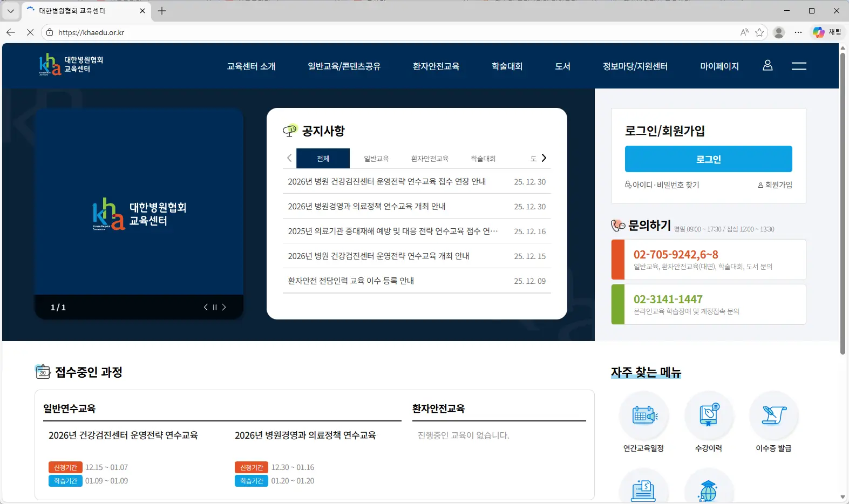
Task: Click the 접수중인 과정 heading
Action: pyautogui.click(x=89, y=372)
